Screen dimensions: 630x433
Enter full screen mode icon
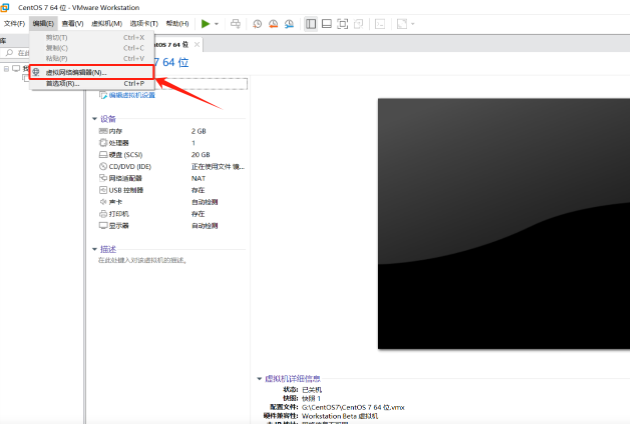pos(342,24)
